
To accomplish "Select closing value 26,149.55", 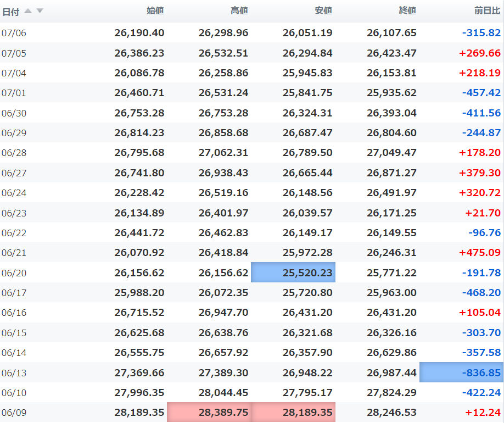I will 392,233.
